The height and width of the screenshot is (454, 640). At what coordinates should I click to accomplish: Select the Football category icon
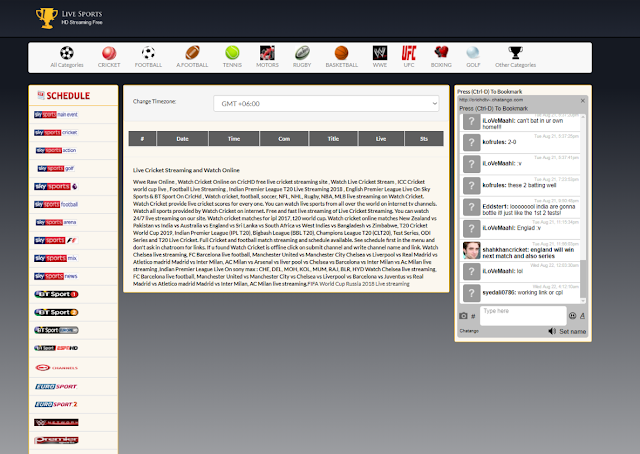[x=148, y=53]
